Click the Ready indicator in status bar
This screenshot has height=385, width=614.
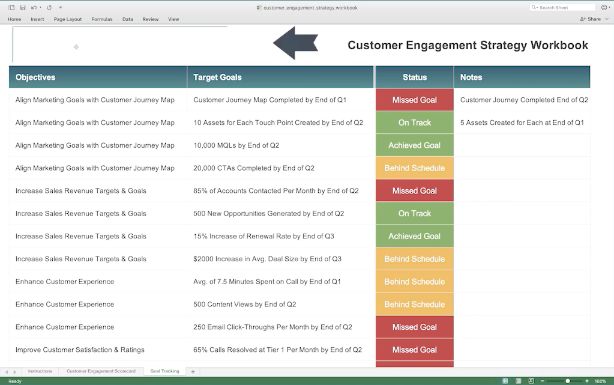(x=15, y=381)
